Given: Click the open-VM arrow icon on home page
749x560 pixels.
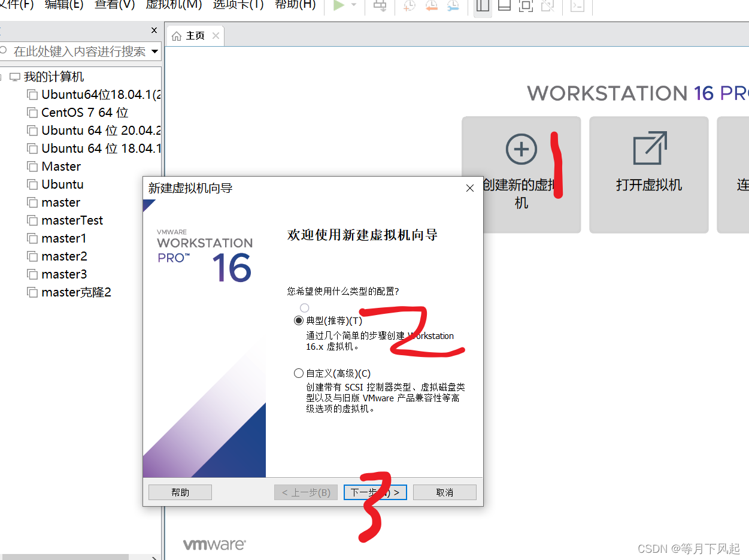Looking at the screenshot, I should click(x=650, y=148).
